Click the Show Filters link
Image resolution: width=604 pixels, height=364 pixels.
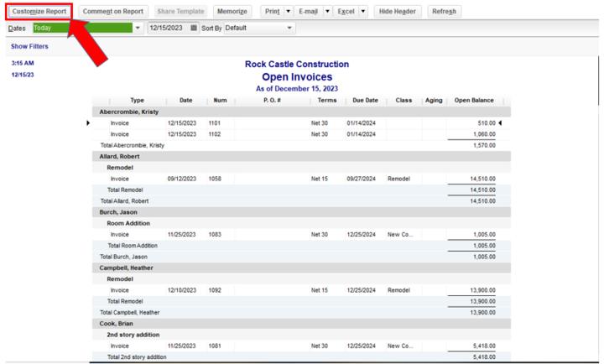(x=29, y=46)
